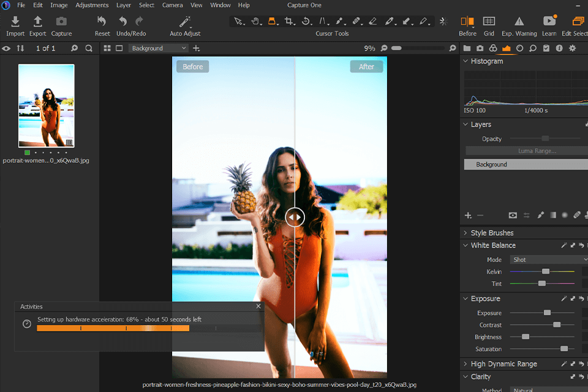Toggle the Before/After view
Image resolution: width=588 pixels, height=392 pixels.
click(x=467, y=21)
